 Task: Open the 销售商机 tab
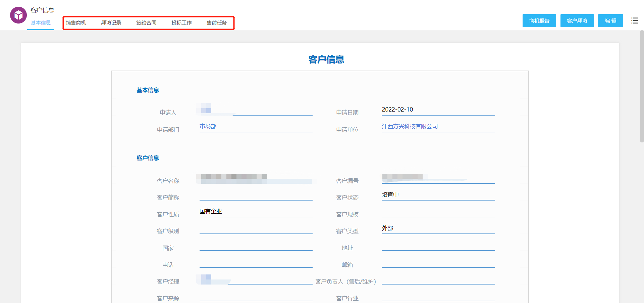pos(76,23)
